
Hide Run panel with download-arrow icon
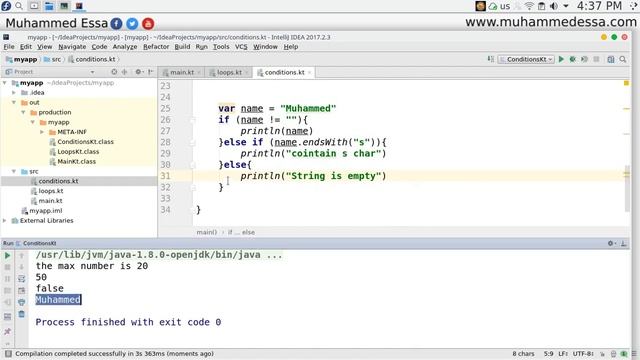coord(623,243)
